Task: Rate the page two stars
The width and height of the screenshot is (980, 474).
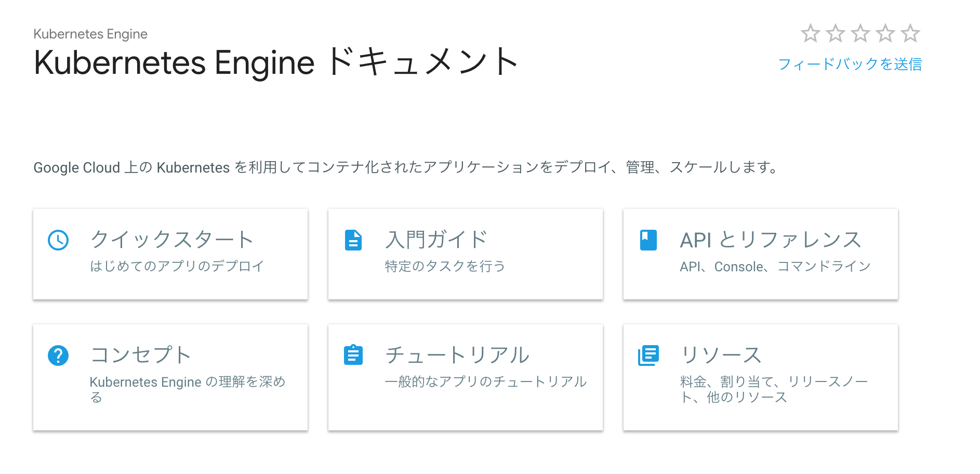Action: [835, 33]
